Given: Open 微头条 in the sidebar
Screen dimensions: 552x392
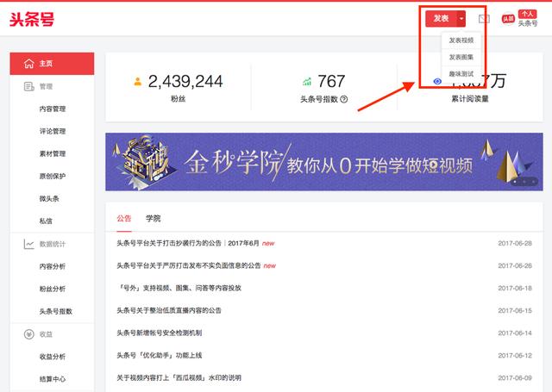Looking at the screenshot, I should (x=49, y=199).
